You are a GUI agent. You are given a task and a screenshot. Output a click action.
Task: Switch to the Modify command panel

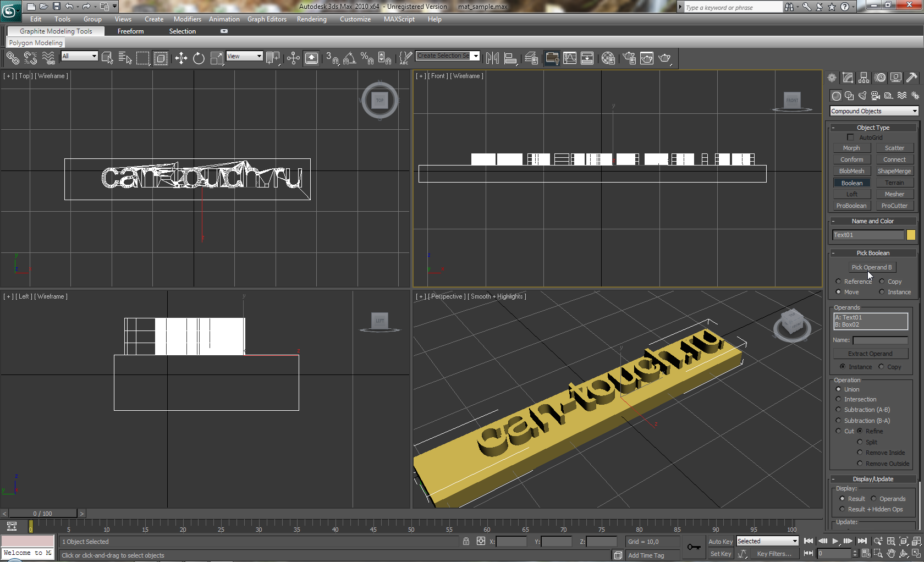848,78
